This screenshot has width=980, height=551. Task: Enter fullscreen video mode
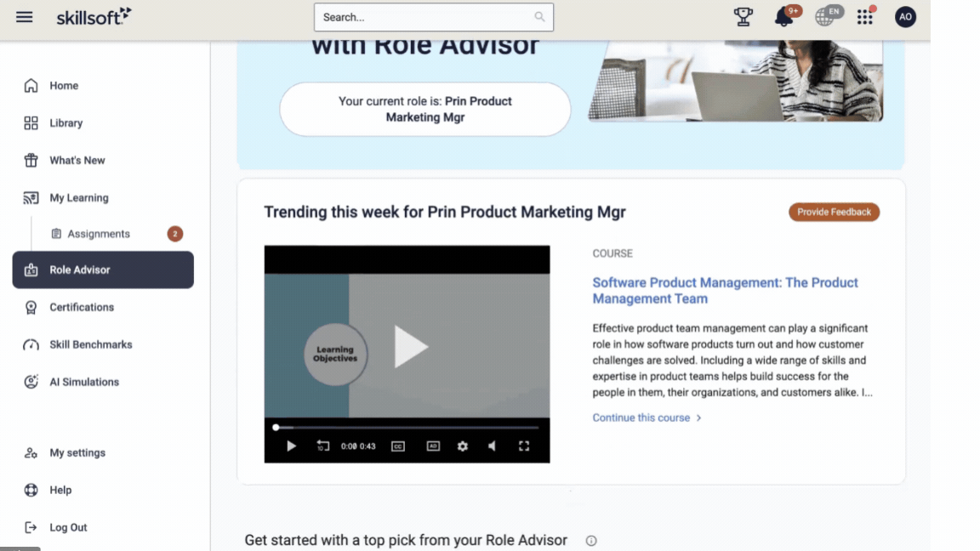(x=524, y=446)
